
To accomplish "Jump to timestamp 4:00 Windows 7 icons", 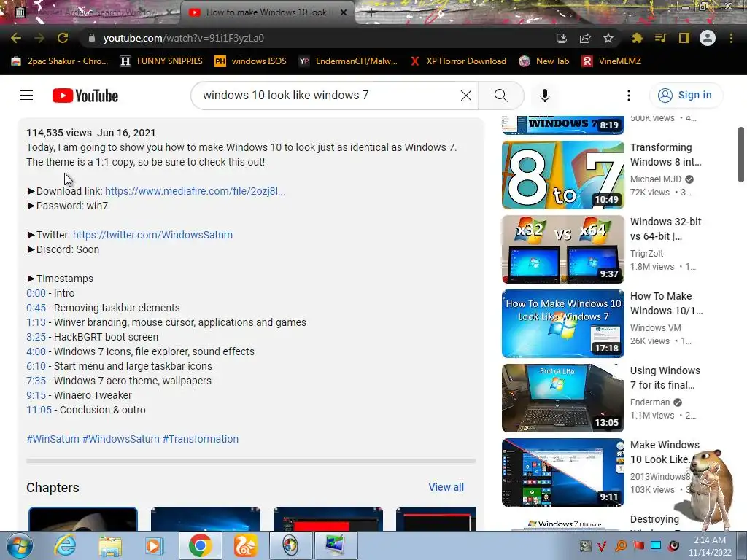I will [36, 352].
